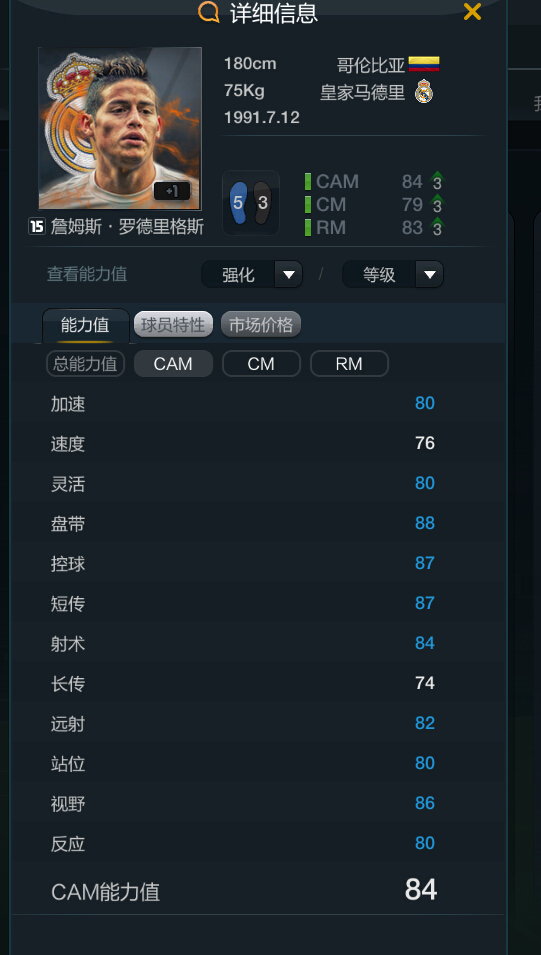The width and height of the screenshot is (541, 955).
Task: Select the CAM position filter
Action: pos(173,364)
